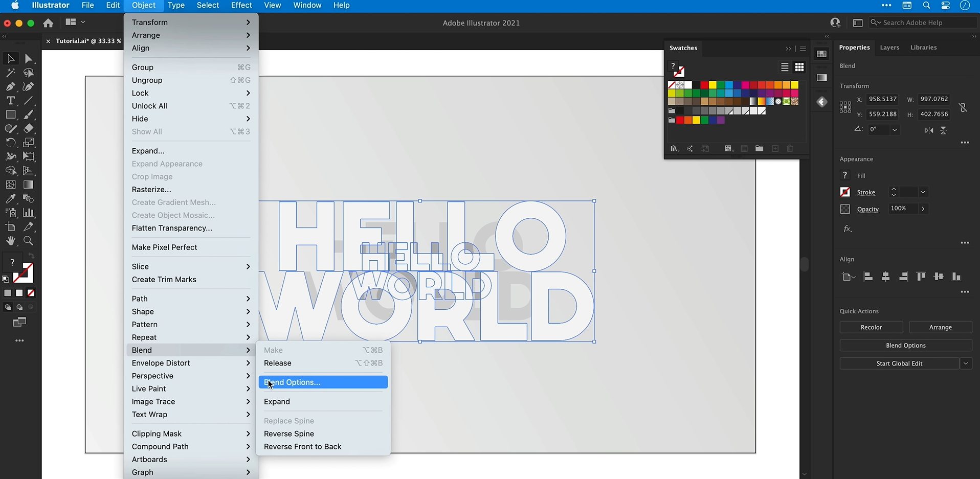The image size is (980, 479).
Task: Expand the rotation angle dropdown
Action: pyautogui.click(x=895, y=130)
